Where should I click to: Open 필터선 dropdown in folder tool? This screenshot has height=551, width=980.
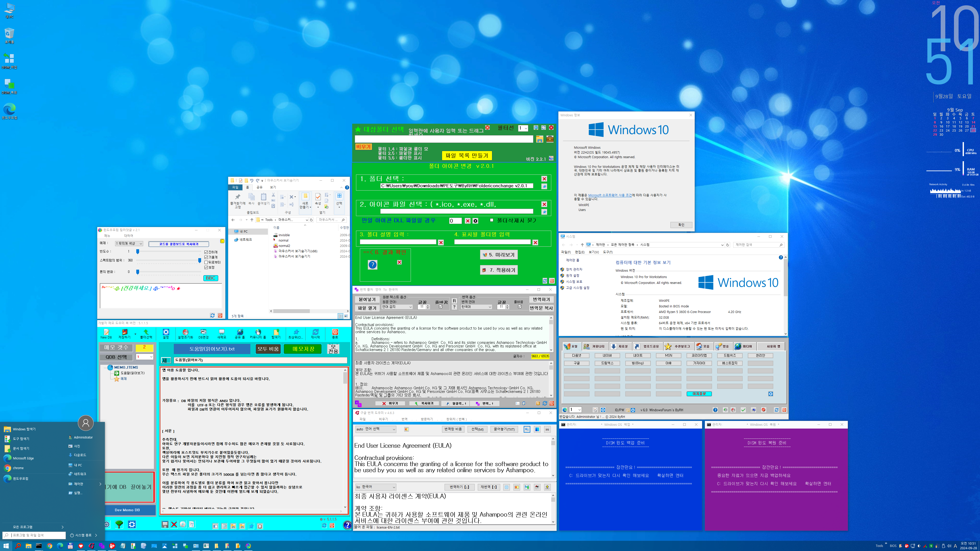point(523,129)
